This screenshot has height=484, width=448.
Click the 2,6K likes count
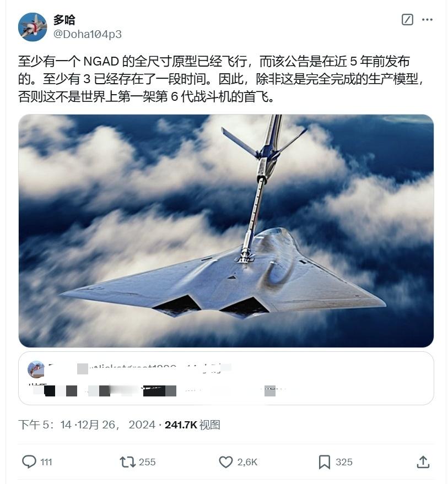[247, 462]
